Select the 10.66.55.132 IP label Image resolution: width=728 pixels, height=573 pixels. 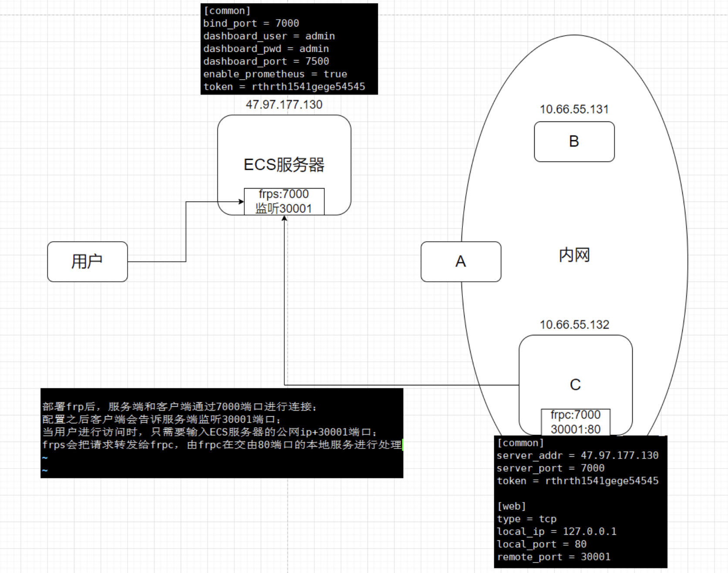(574, 325)
